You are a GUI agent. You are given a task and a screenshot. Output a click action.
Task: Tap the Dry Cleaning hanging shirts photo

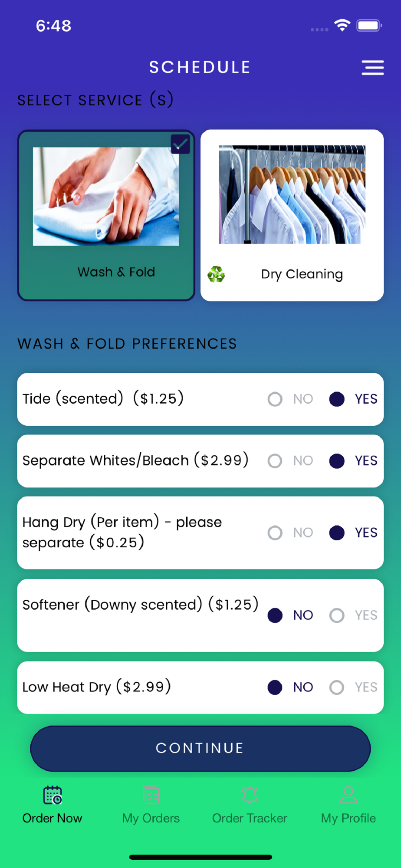pos(292,194)
